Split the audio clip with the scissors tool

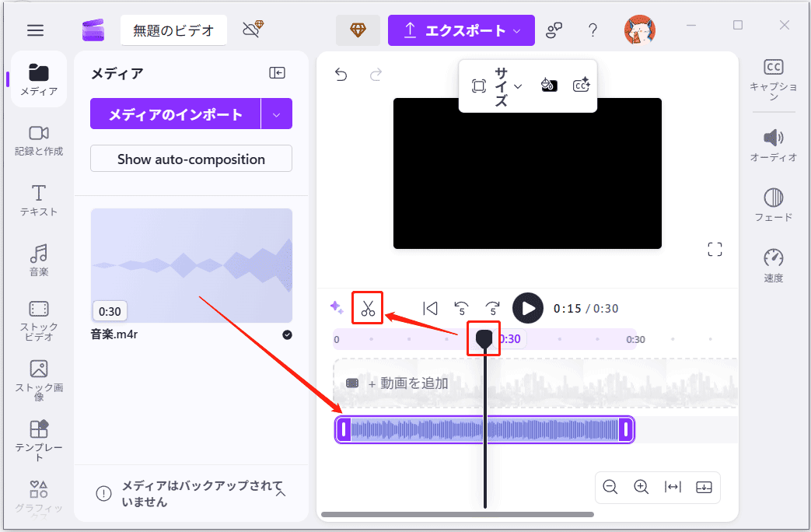click(x=366, y=308)
